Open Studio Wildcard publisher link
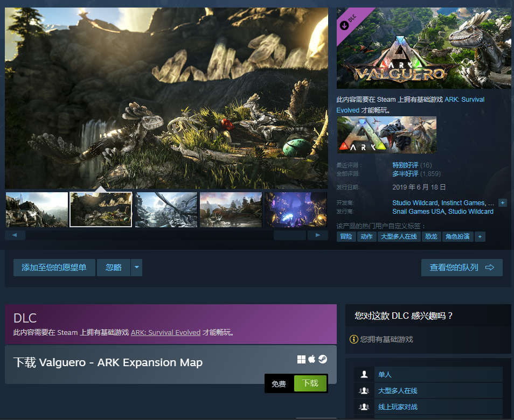This screenshot has width=514, height=420. coord(471,212)
